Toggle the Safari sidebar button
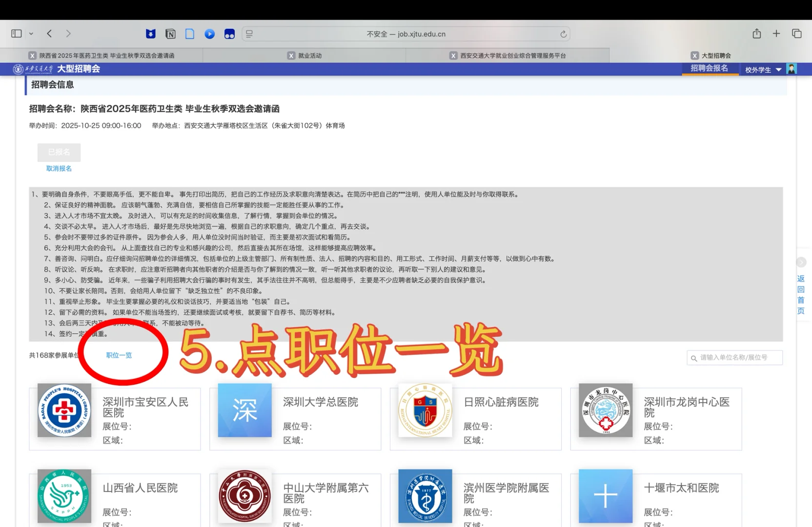 17,34
